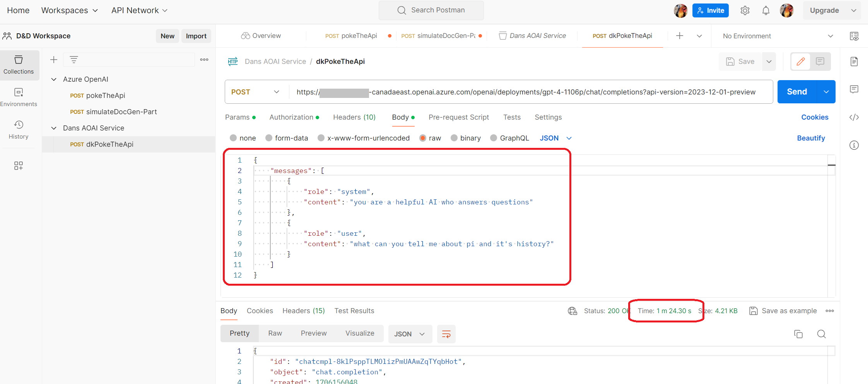
Task: Click the Import button
Action: coord(196,36)
